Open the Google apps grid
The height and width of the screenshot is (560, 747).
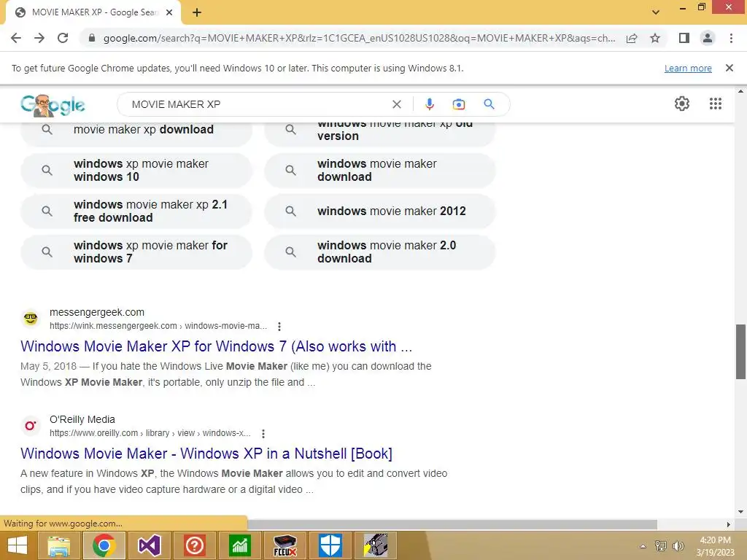716,104
